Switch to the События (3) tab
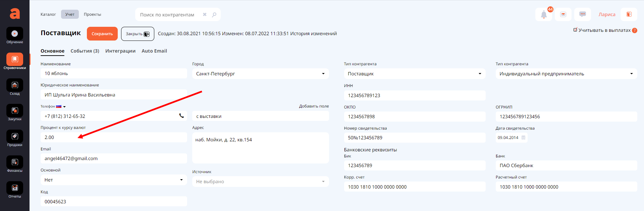The height and width of the screenshot is (211, 644). (85, 51)
